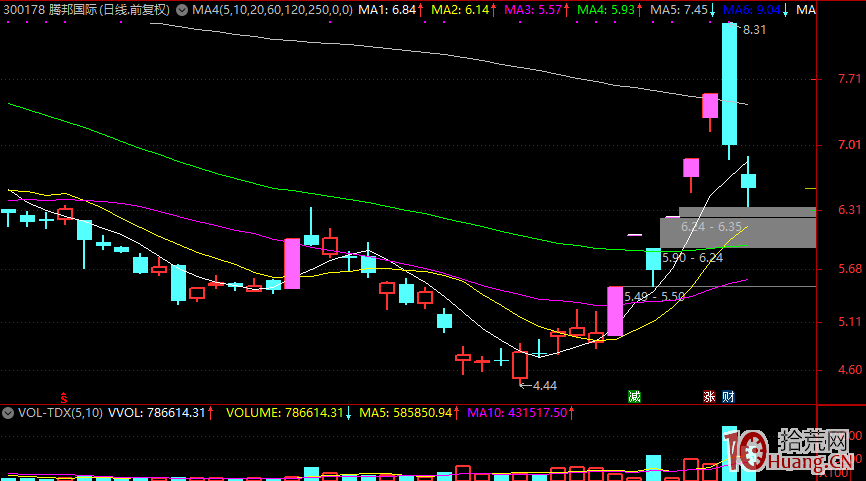Select the MA3: 5.57 value

(x=533, y=10)
